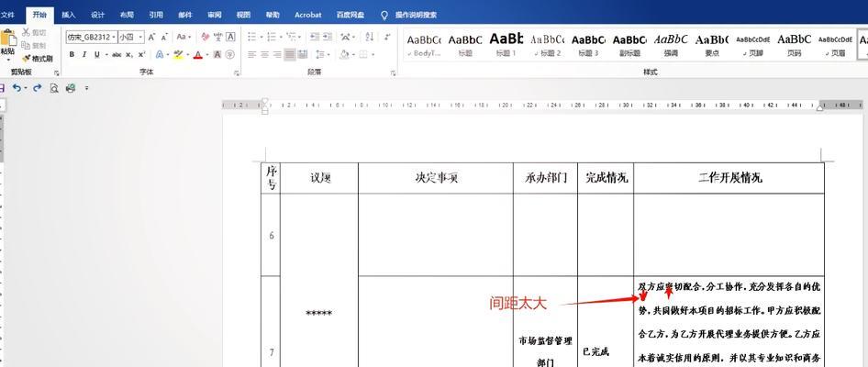Open the Design (设计) tab
This screenshot has width=868, height=367.
tap(98, 15)
